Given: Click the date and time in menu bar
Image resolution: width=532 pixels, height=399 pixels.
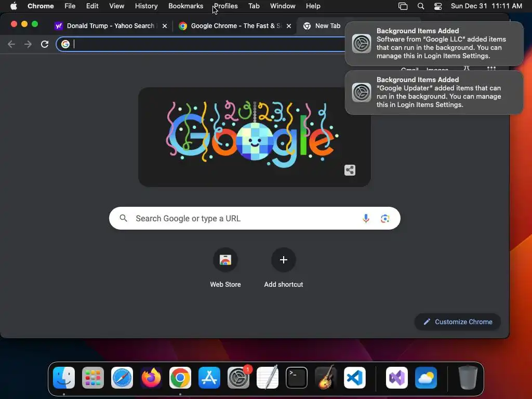Looking at the screenshot, I should [x=486, y=6].
